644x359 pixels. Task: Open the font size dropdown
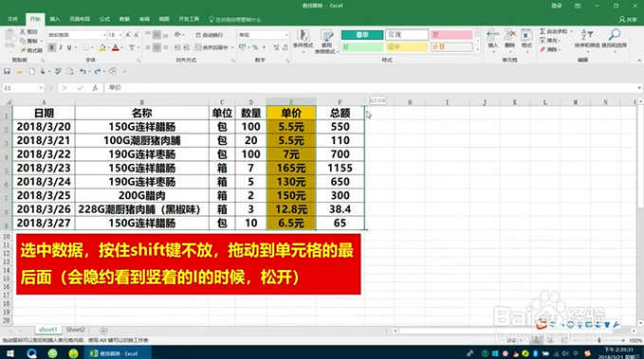point(120,35)
